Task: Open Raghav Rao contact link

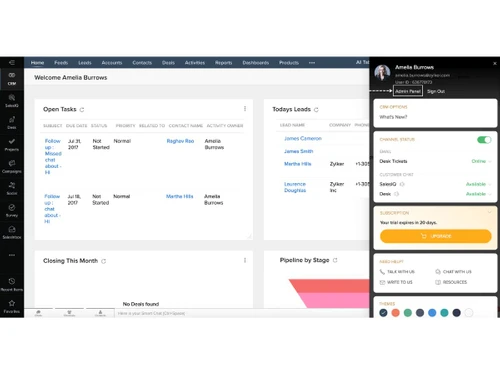Action: (180, 141)
